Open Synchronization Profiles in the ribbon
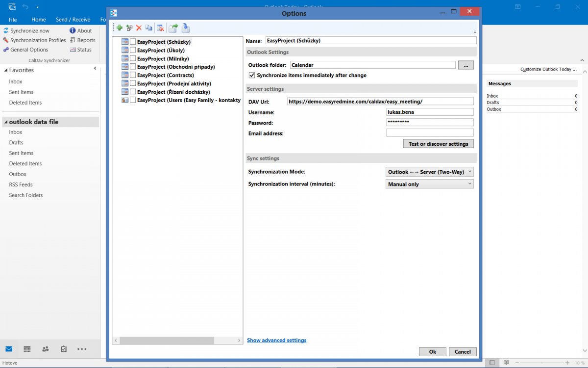The height and width of the screenshot is (368, 588). [34, 40]
